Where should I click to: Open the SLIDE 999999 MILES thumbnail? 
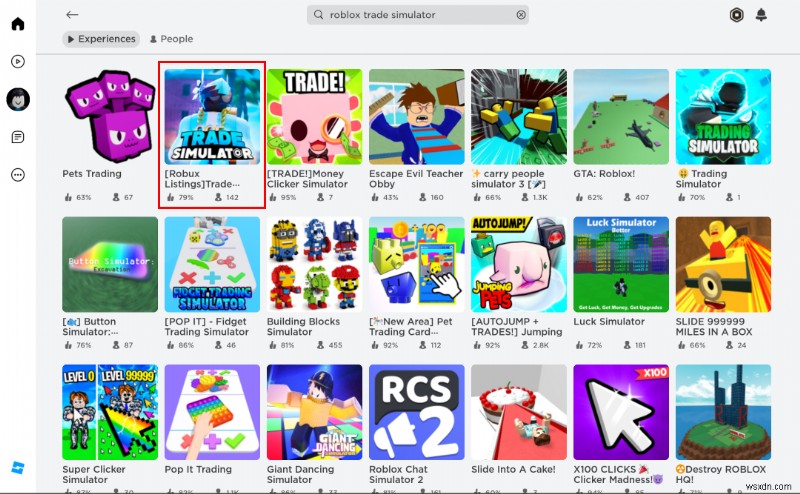click(x=723, y=264)
